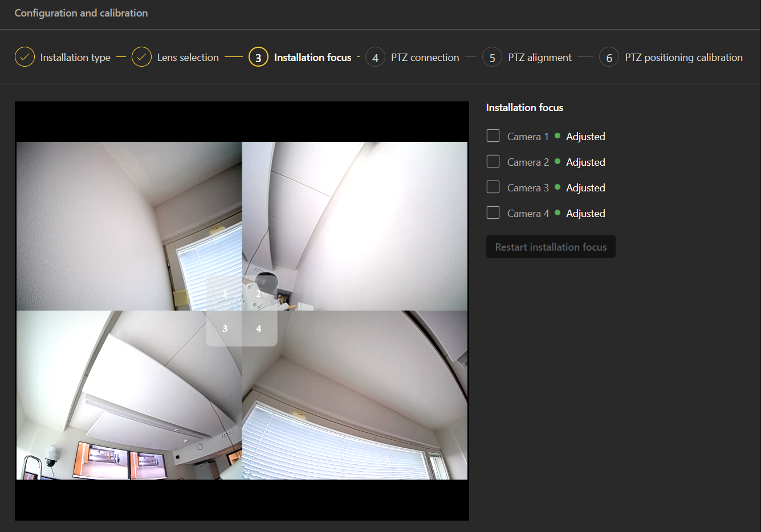
Task: Click the PTZ alignment step label
Action: tap(539, 58)
